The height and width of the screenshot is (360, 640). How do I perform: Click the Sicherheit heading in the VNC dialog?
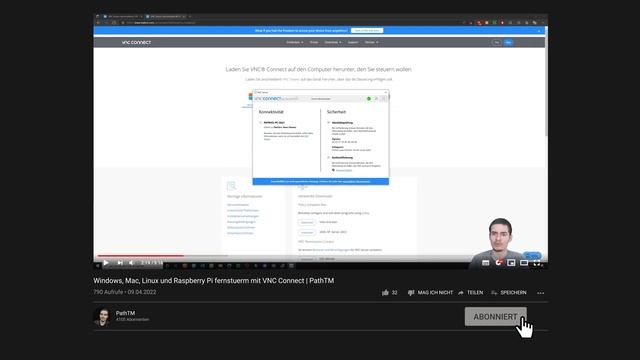(336, 112)
